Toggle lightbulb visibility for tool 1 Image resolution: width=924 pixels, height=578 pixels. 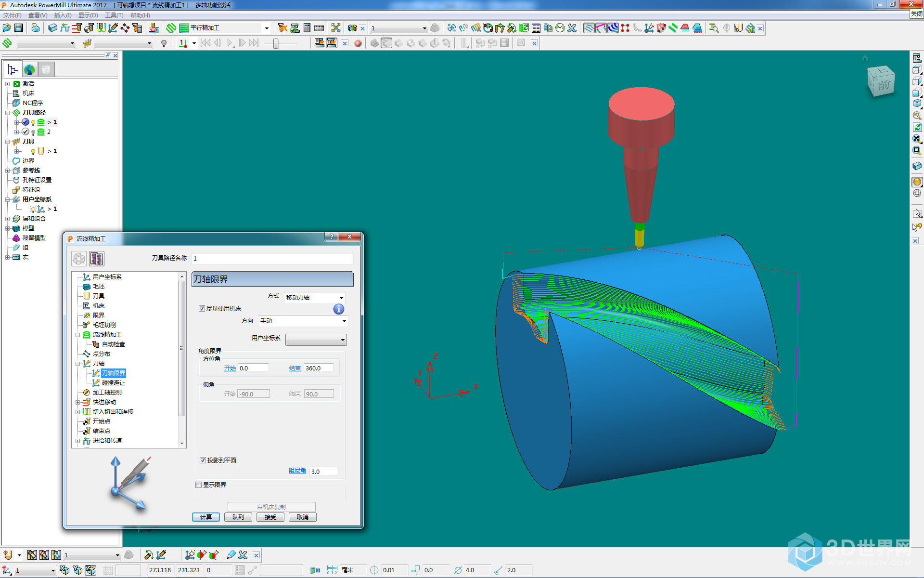[33, 152]
